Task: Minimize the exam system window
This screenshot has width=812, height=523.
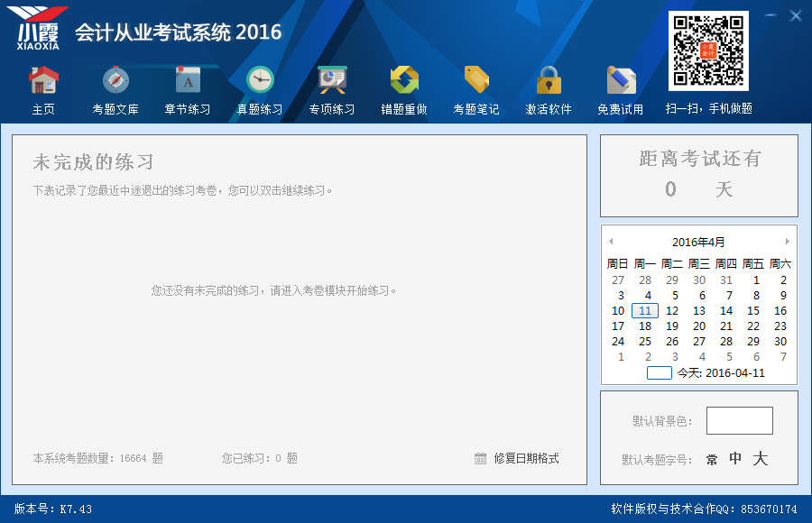Action: (x=770, y=15)
